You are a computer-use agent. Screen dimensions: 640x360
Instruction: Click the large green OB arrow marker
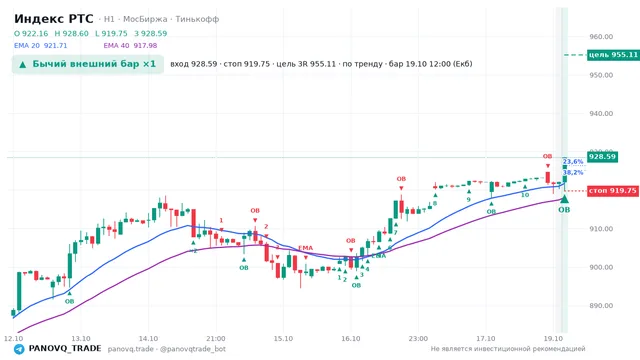pos(564,199)
